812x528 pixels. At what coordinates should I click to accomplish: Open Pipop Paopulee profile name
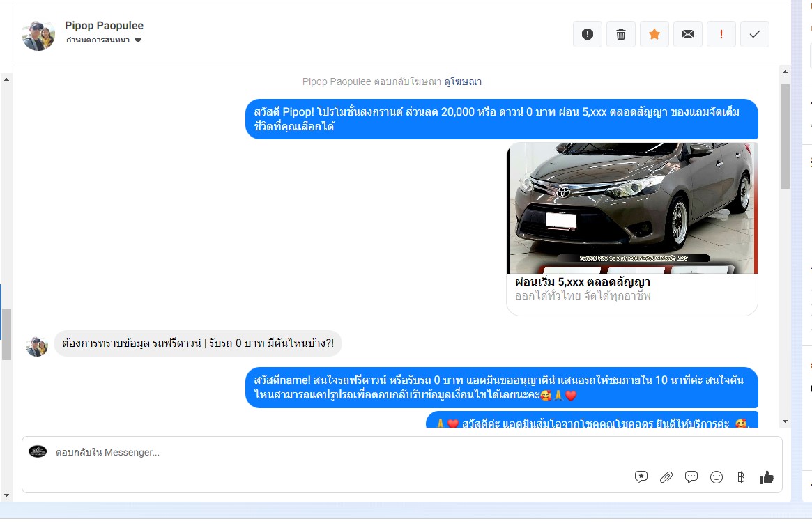(x=104, y=25)
